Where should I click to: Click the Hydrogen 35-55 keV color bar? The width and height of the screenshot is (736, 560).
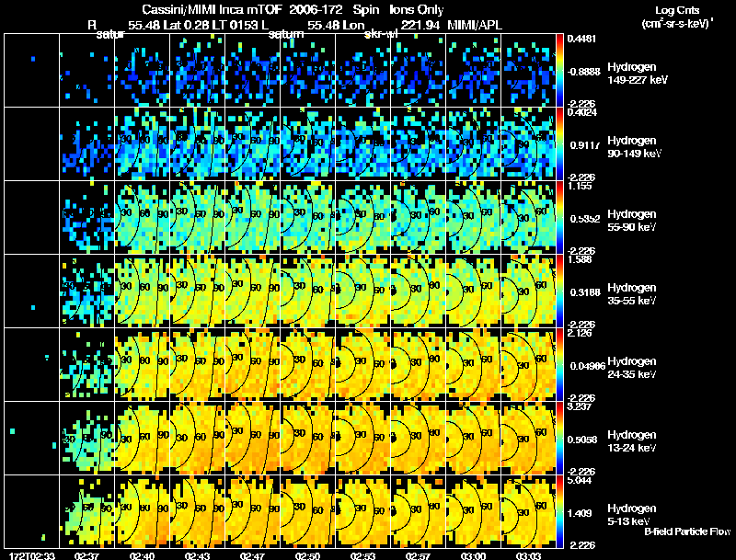pyautogui.click(x=559, y=291)
